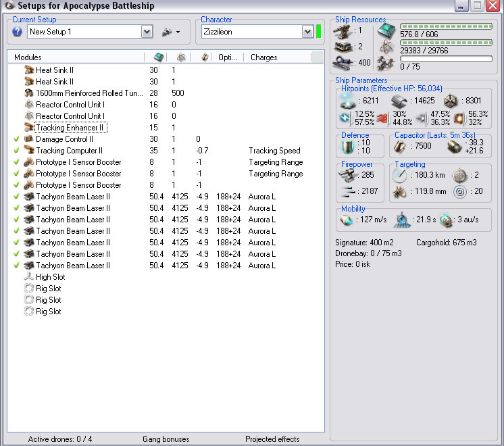
Task: Click the launcher hardpoints icon in Ship Resources
Action: click(x=343, y=47)
